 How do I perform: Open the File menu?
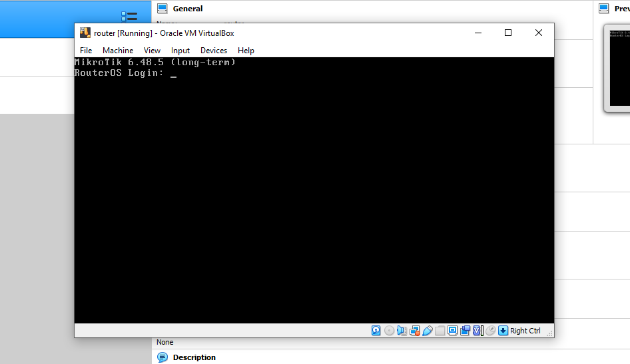(x=86, y=51)
